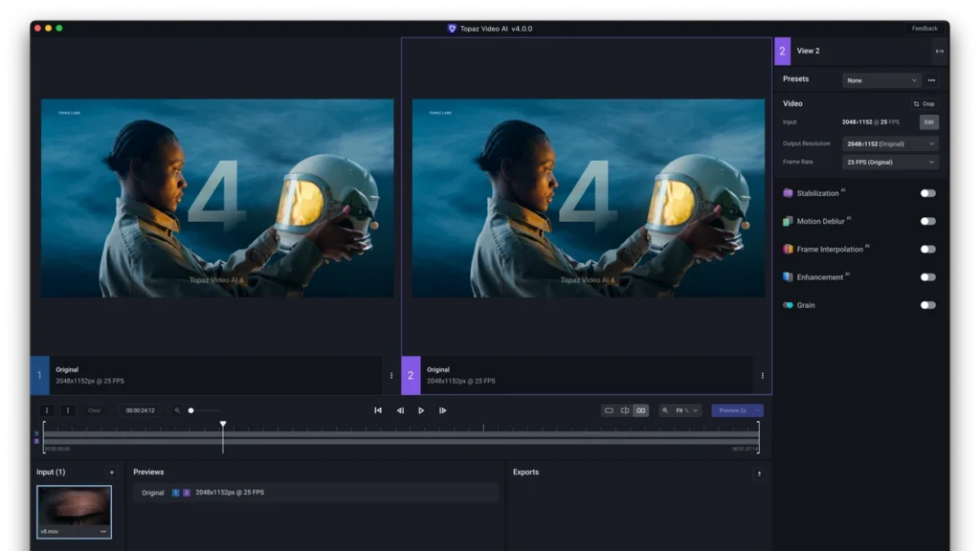Turn on the Enhancement switch
Image resolution: width=980 pixels, height=551 pixels.
[928, 276]
